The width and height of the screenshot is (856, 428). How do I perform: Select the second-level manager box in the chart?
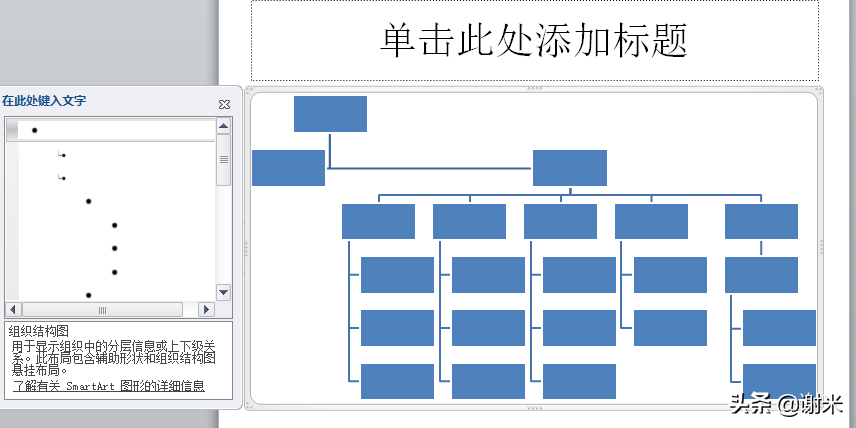pyautogui.click(x=570, y=168)
